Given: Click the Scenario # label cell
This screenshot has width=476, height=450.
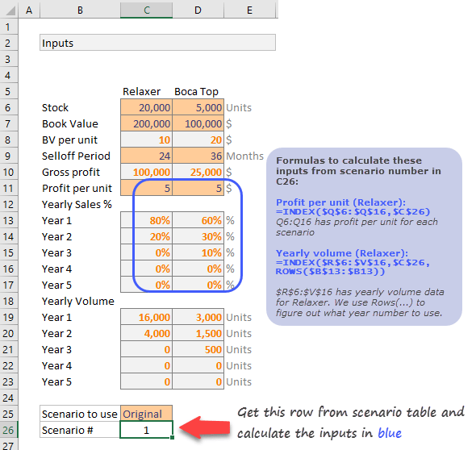Looking at the screenshot, I should (x=80, y=430).
